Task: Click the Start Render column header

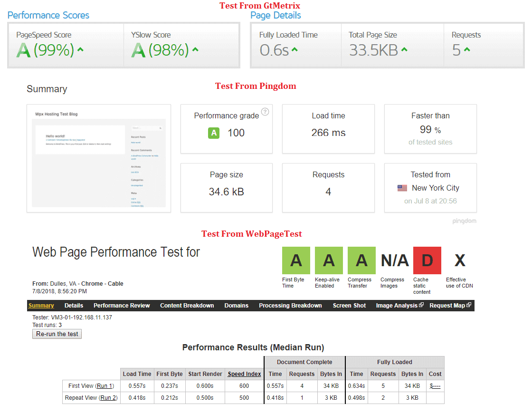Action: (205, 374)
